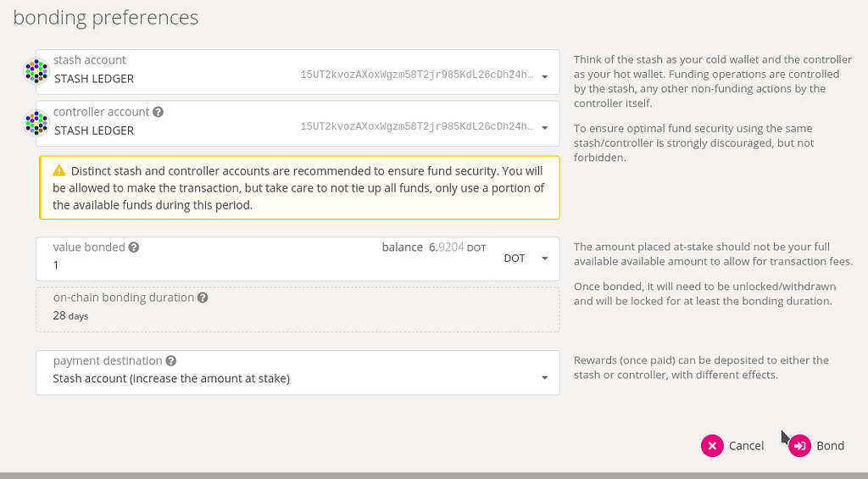
Task: Expand the stash account dropdown arrow
Action: (x=545, y=76)
